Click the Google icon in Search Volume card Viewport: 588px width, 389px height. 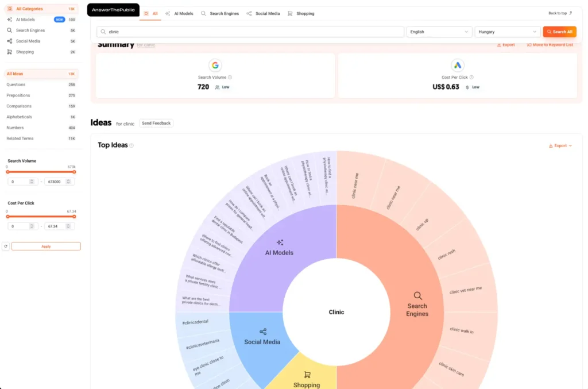pyautogui.click(x=215, y=65)
